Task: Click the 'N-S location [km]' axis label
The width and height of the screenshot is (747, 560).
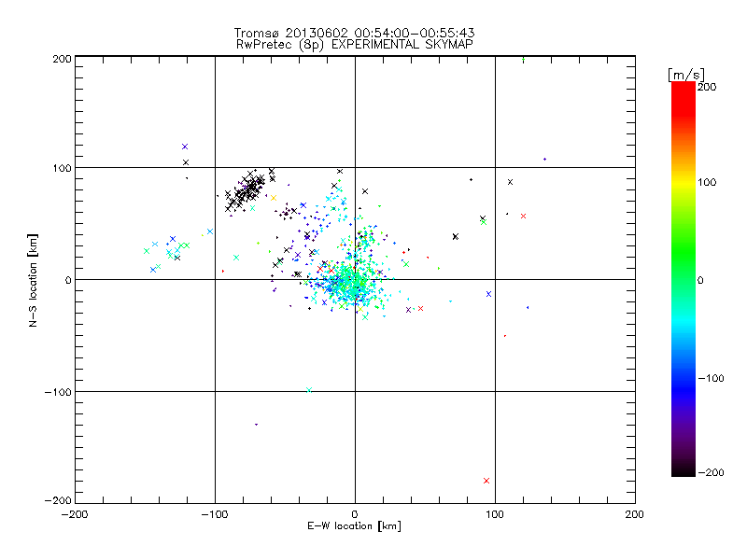Action: coord(33,280)
